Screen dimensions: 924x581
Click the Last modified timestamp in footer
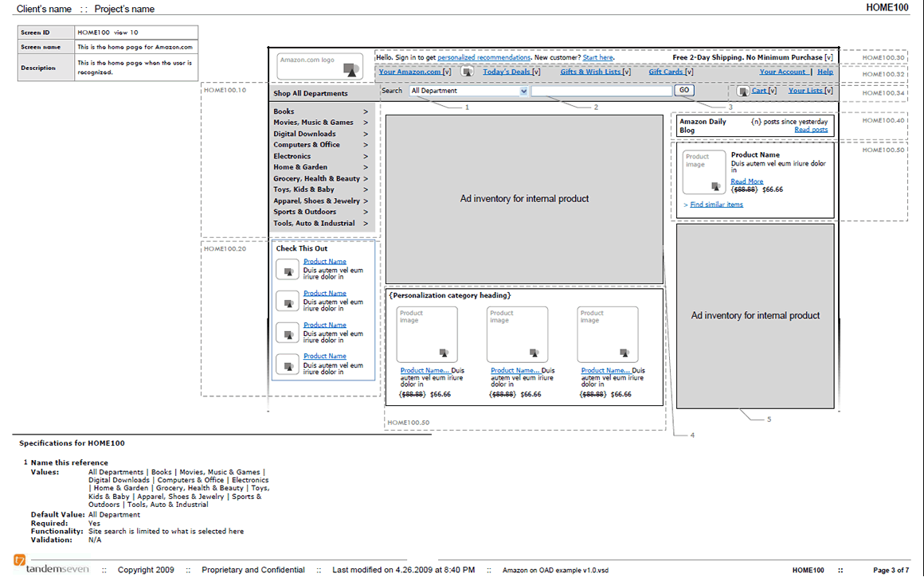[404, 570]
